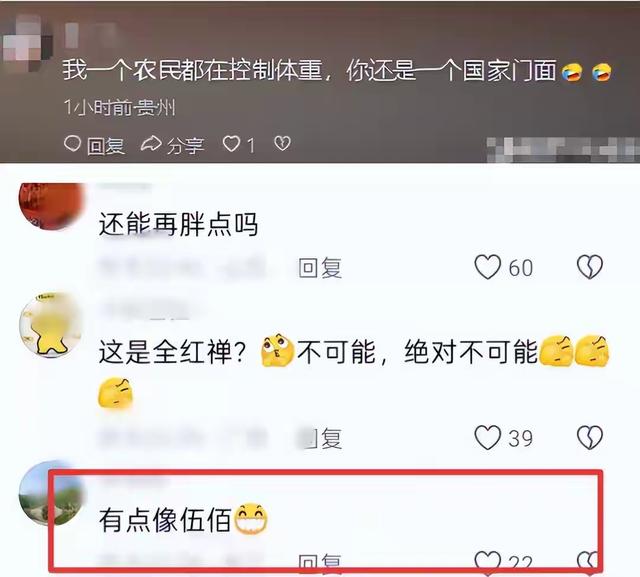
Task: Like the comment with 39 likes
Action: coord(488,437)
